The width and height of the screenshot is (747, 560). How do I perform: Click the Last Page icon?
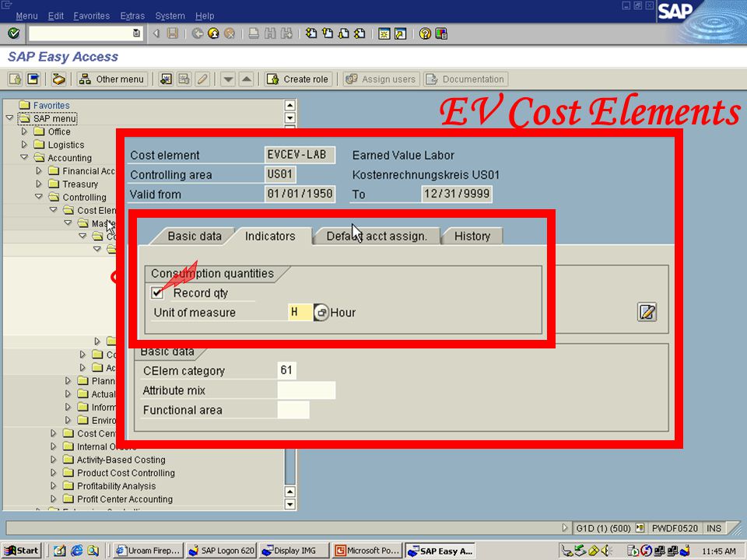(x=359, y=33)
